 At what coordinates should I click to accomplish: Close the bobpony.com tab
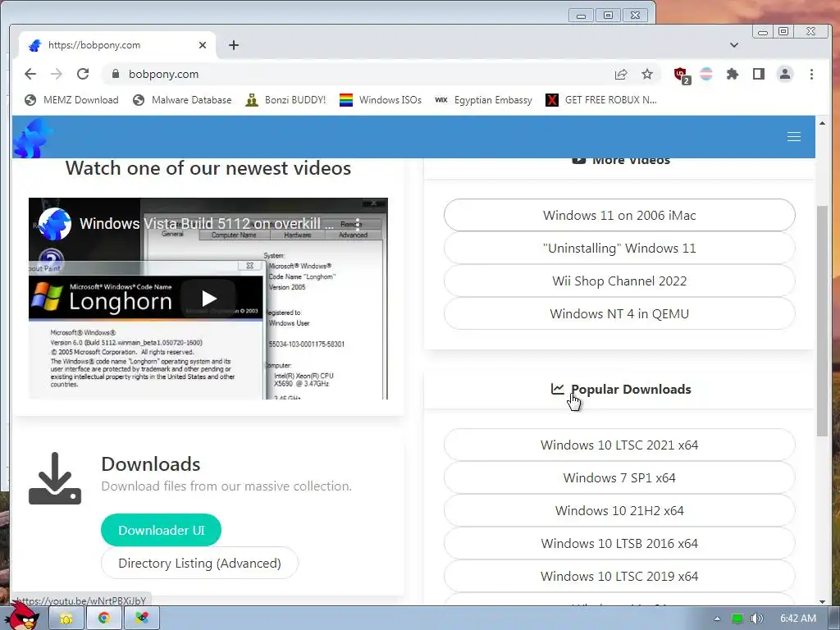203,45
